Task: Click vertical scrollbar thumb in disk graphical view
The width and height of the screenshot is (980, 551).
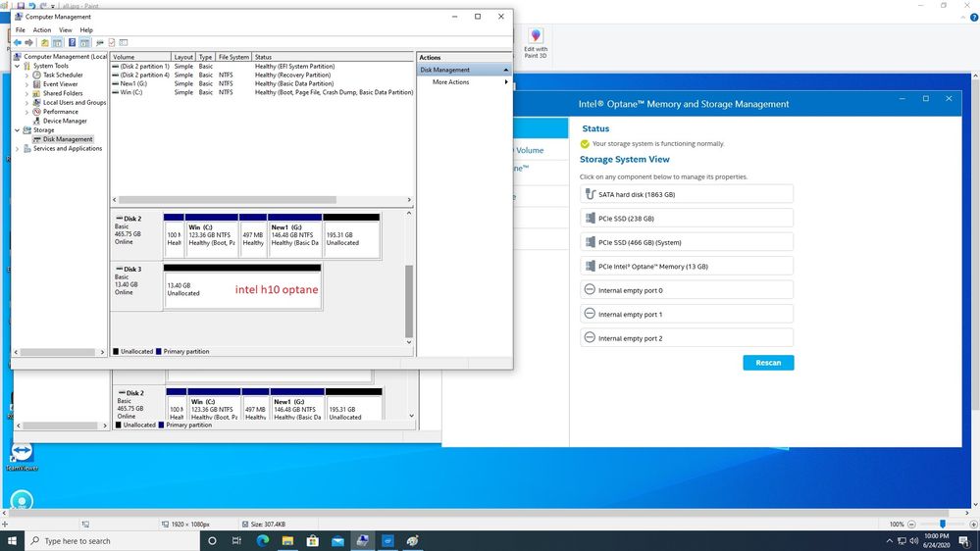Action: (409, 301)
